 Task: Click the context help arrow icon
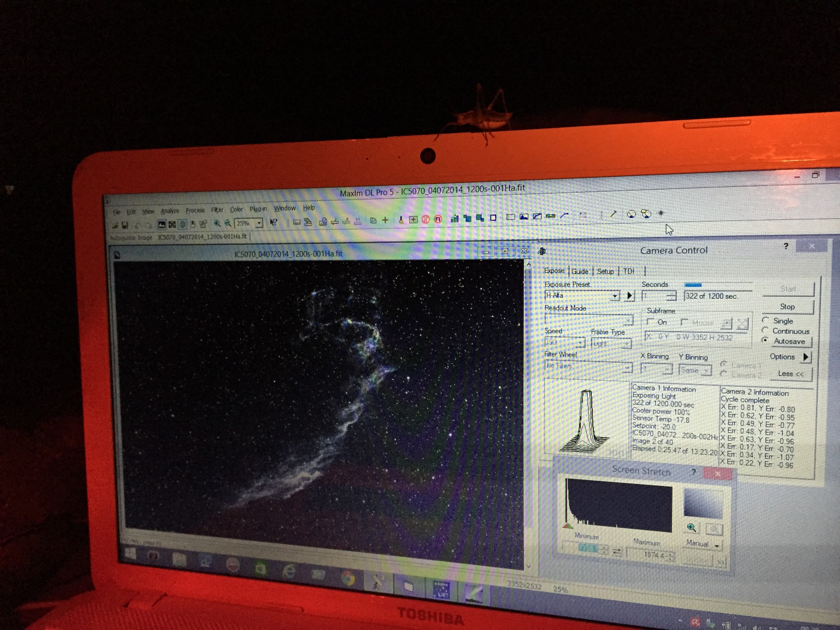click(273, 222)
